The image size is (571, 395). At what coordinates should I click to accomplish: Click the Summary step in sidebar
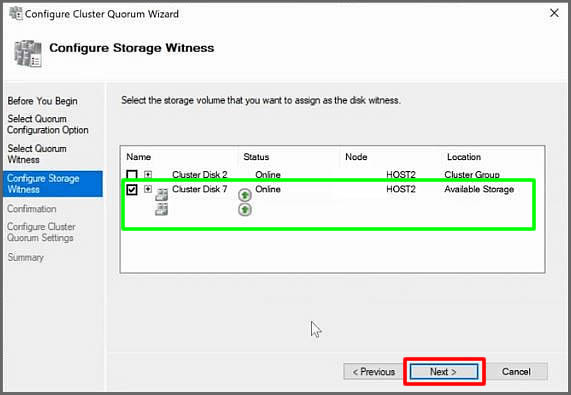point(25,257)
